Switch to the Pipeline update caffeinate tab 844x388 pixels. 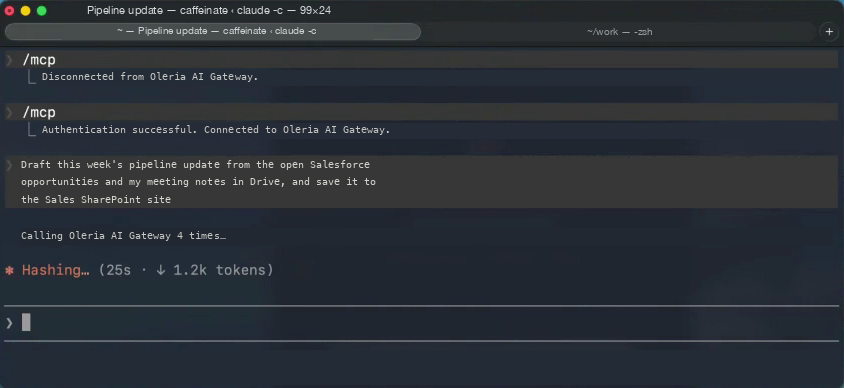[x=213, y=31]
